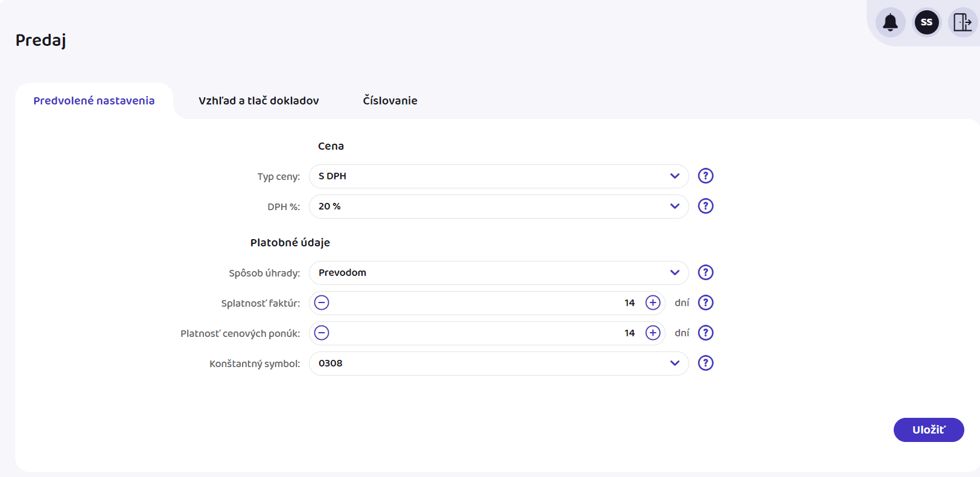The image size is (980, 477).
Task: Show help for Typ ceny
Action: click(705, 176)
